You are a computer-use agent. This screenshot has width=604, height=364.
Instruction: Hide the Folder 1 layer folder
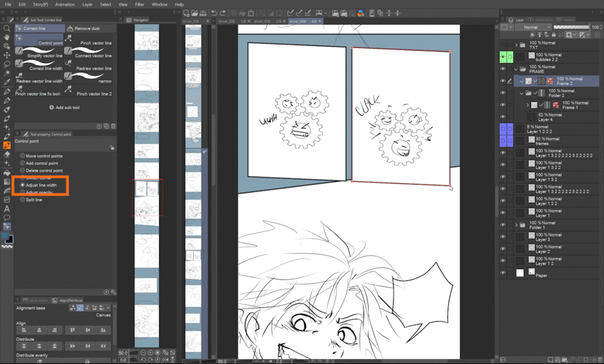click(x=503, y=224)
